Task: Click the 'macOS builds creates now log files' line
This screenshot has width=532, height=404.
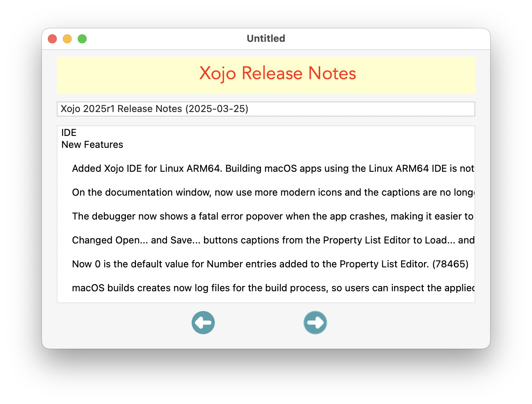Action: tap(273, 288)
